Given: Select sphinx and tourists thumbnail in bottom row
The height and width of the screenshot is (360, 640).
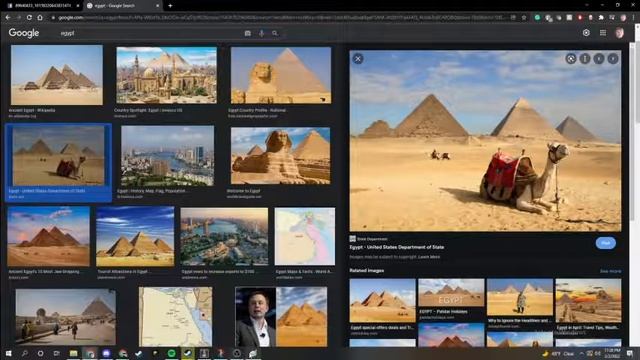Looking at the screenshot, I should [x=66, y=317].
